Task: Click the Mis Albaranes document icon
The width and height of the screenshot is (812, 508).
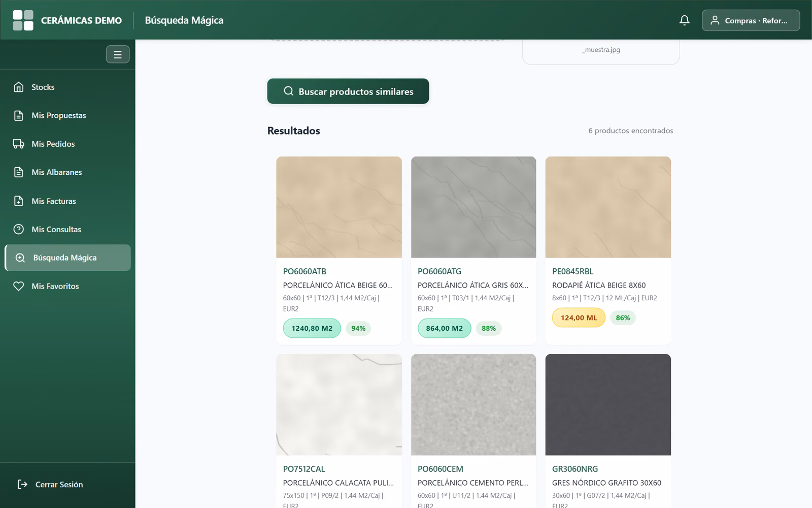Action: 19,172
